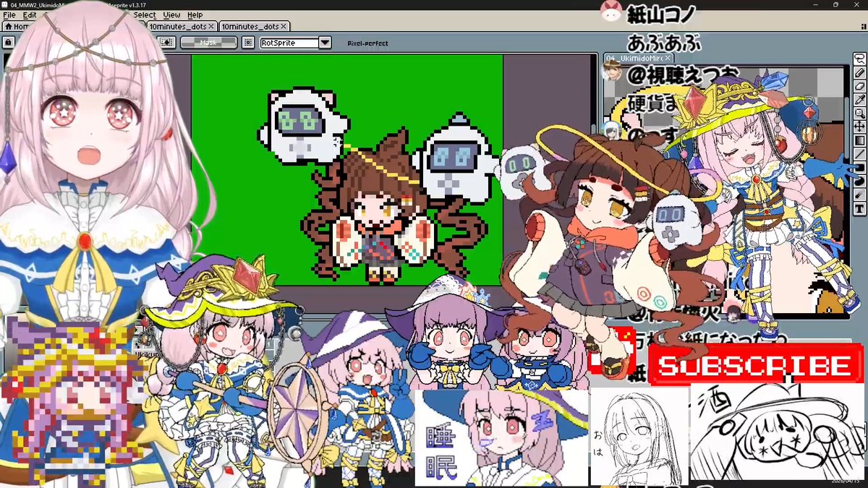Screen dimensions: 868x488
Task: Pick the Text tool
Action: (x=860, y=207)
